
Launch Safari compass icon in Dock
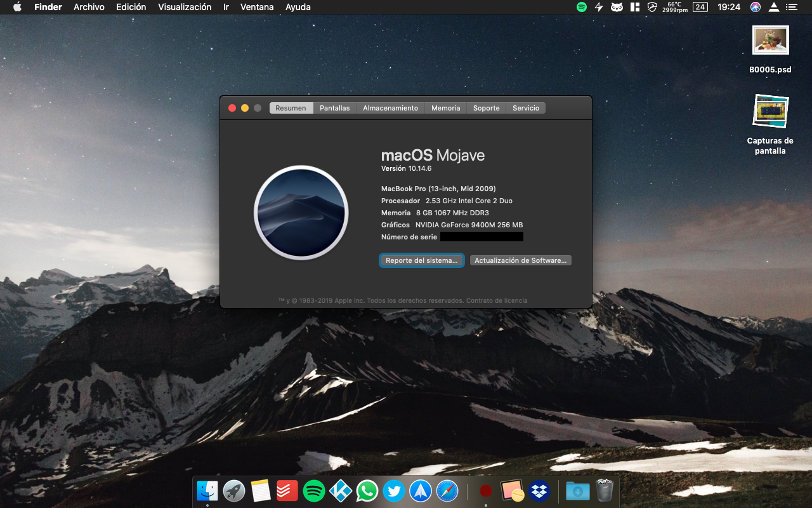(447, 491)
